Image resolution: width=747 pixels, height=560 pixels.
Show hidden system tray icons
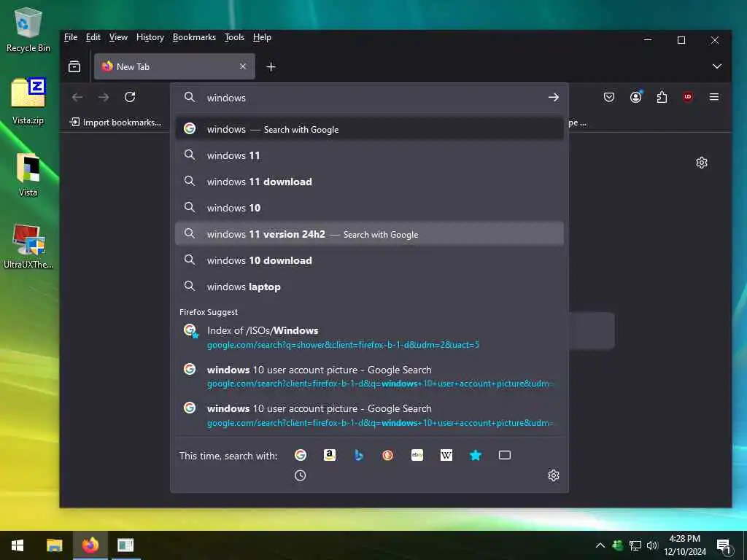(x=600, y=545)
